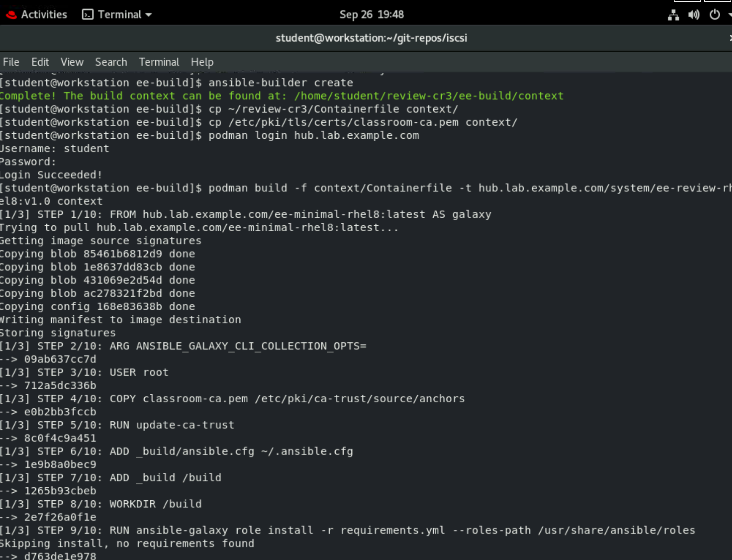This screenshot has width=732, height=560.
Task: Click the power status icon
Action: tap(715, 14)
